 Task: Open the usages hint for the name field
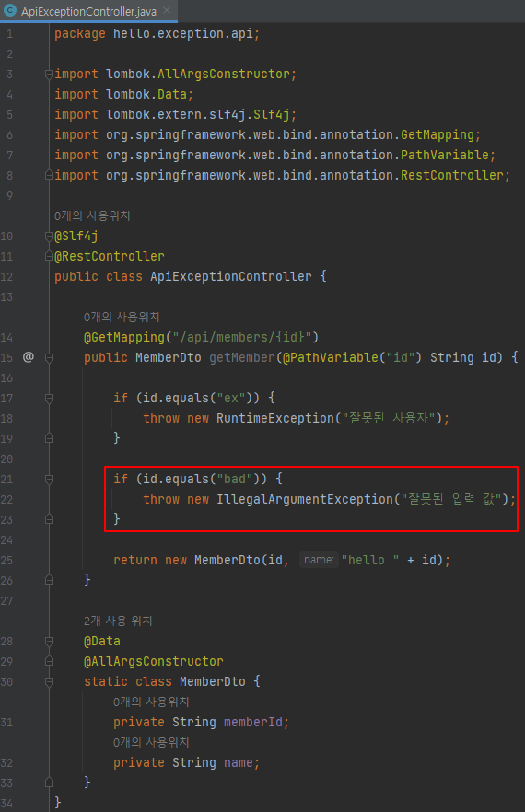(151, 742)
